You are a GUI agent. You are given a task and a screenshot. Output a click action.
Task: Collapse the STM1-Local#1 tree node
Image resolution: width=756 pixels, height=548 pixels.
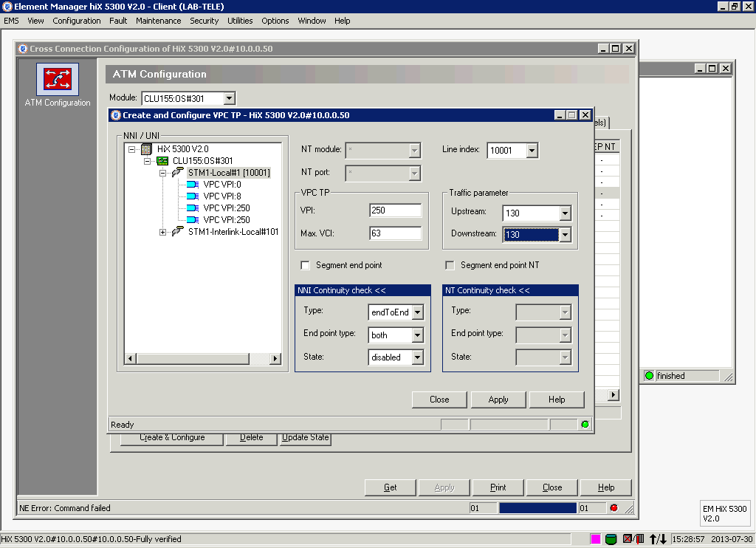tap(162, 173)
